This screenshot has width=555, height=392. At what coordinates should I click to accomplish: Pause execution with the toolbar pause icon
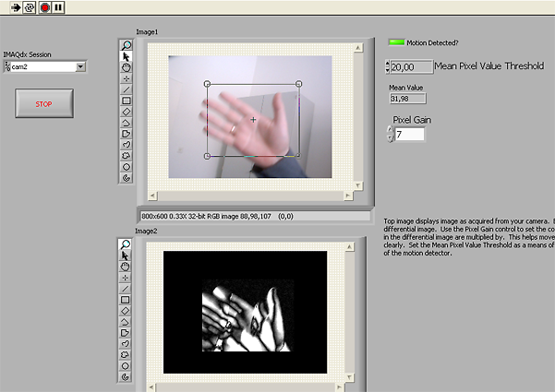(58, 7)
